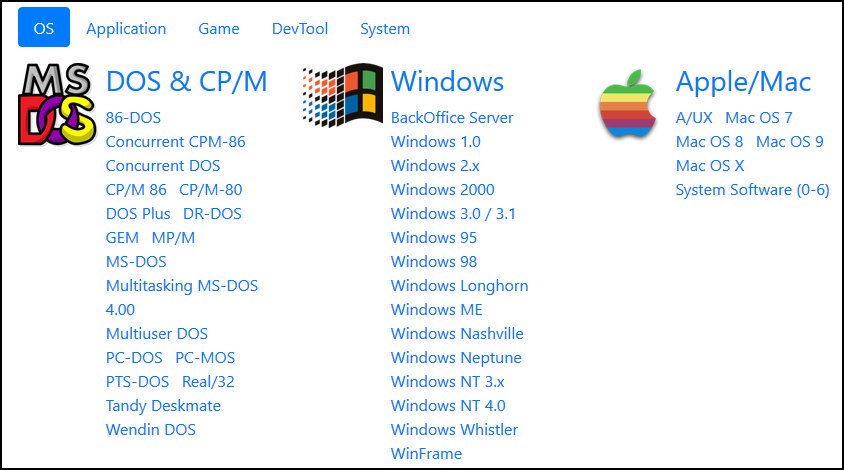Open the Windows 2.x link

(x=435, y=166)
